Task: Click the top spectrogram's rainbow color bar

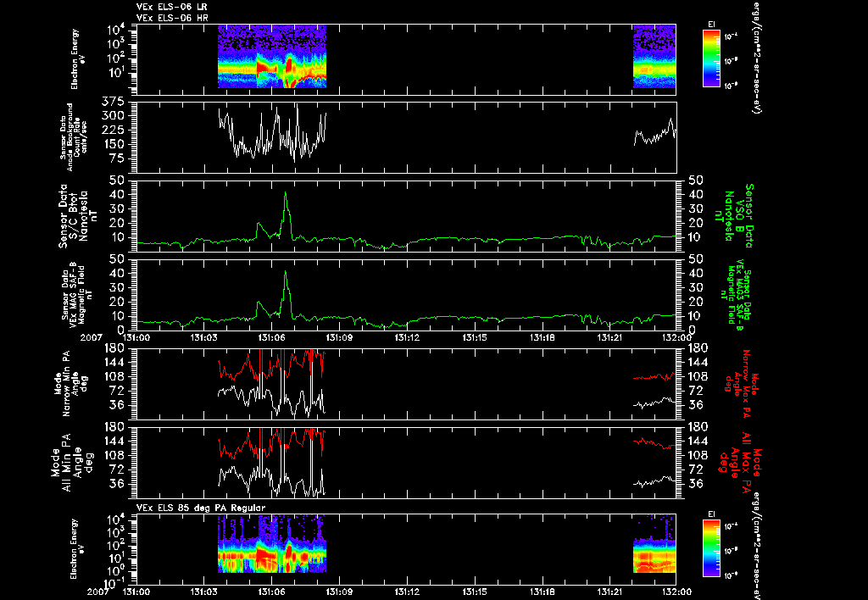Action: point(711,58)
